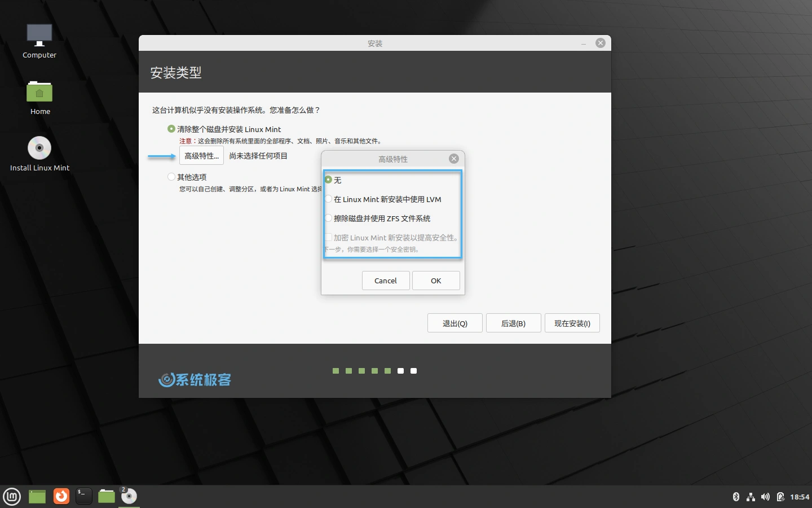Open the Linux Mint start menu
This screenshot has width=812, height=508.
point(12,496)
